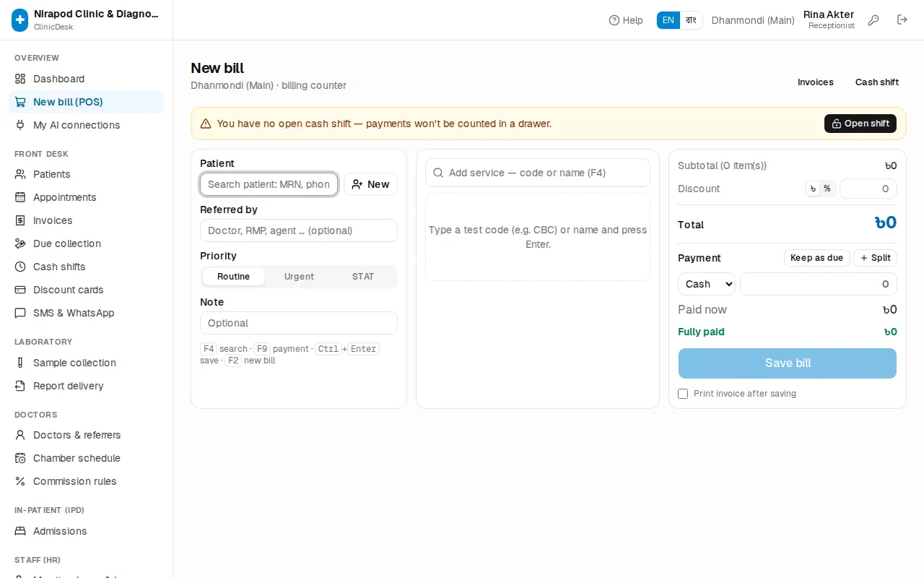
Task: Open the Invoices tab near page title
Action: click(x=816, y=82)
